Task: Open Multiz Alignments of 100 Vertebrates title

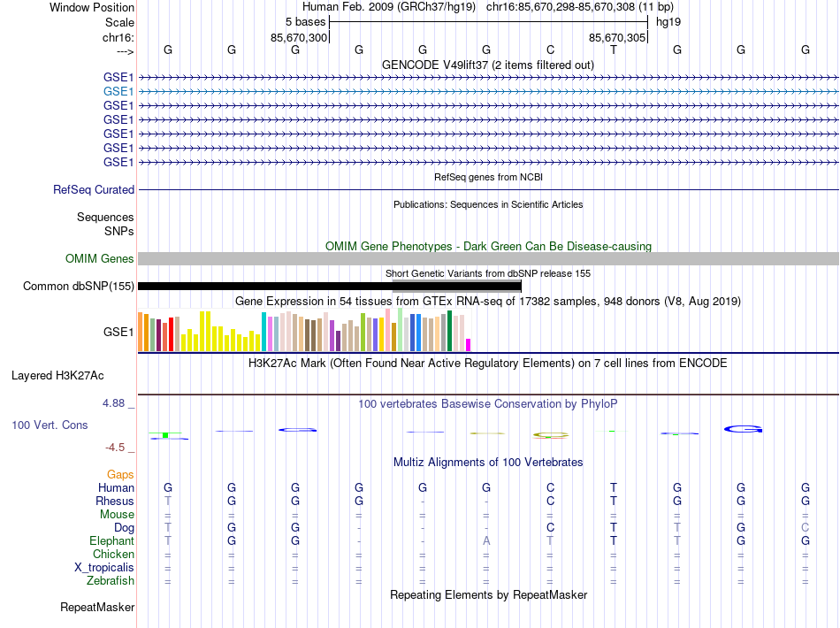Action: point(488,463)
